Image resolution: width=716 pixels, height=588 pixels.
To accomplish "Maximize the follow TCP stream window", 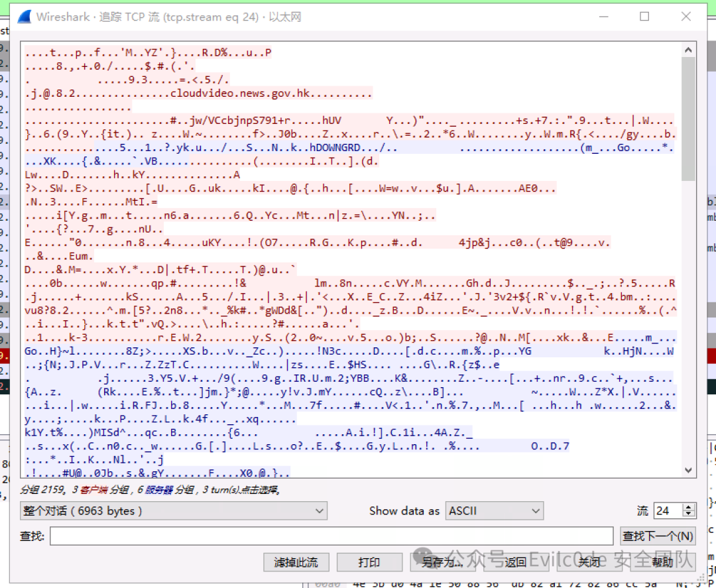I will (x=644, y=17).
